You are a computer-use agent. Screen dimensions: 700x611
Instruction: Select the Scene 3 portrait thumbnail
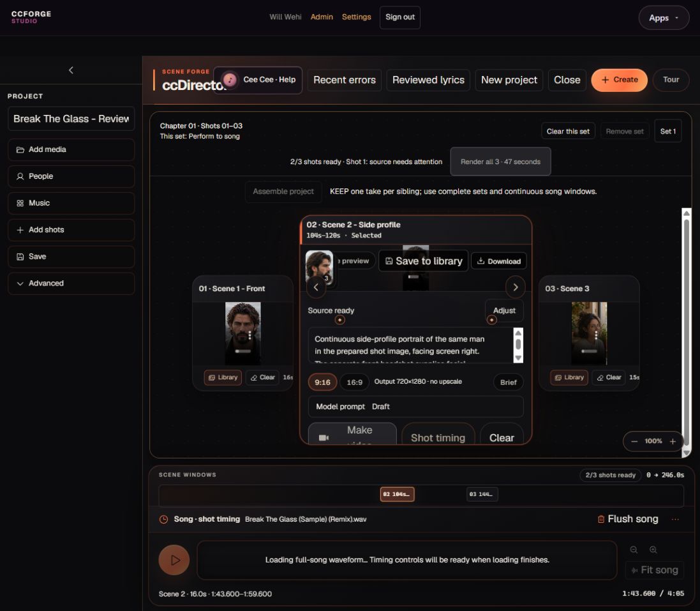tap(589, 333)
